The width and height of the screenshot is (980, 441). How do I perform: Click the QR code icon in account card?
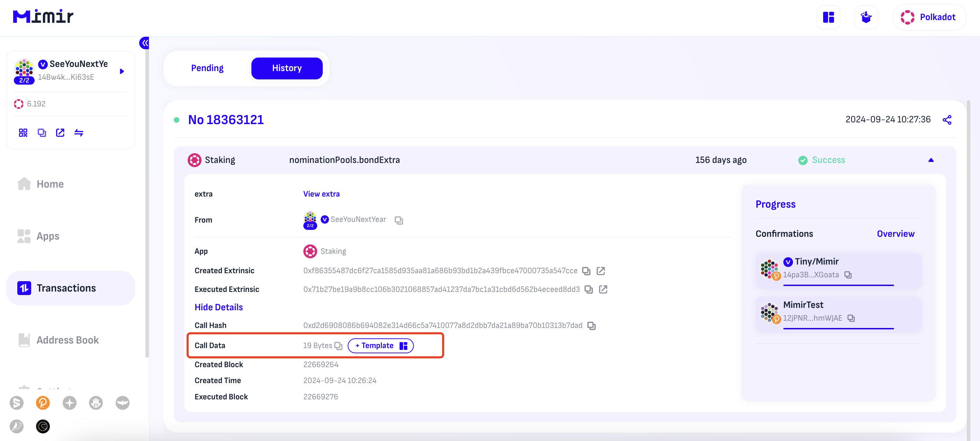23,132
